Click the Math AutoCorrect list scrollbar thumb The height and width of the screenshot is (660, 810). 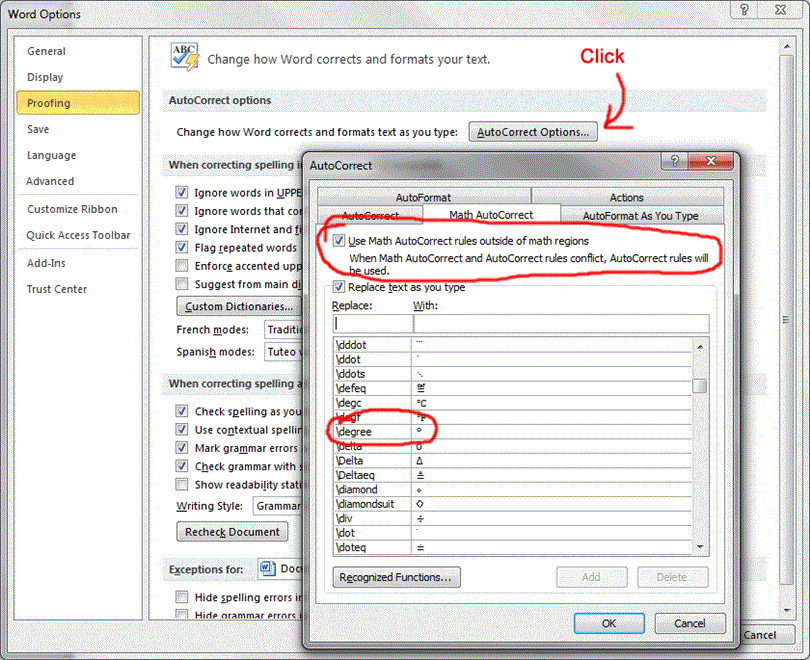click(x=700, y=385)
